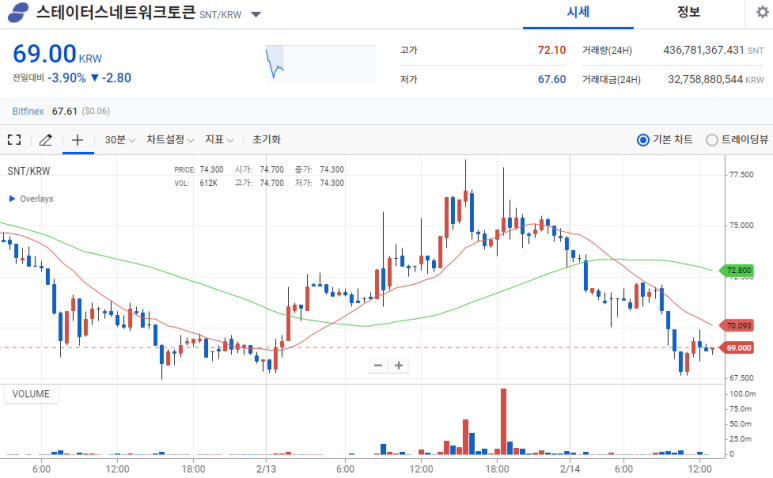
Task: Click the 스테이터스네트워크토큰 coin name
Action: [x=116, y=12]
